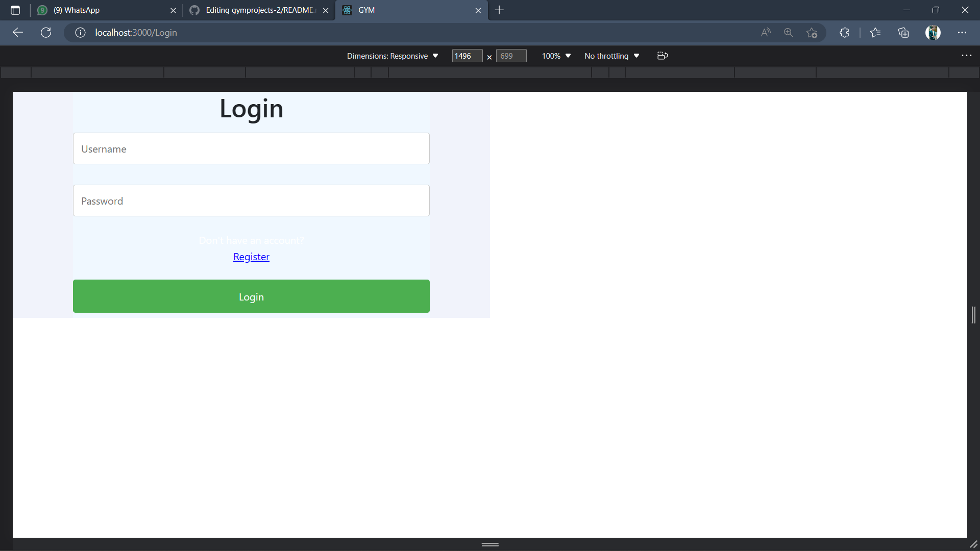Close the GYM tab
The height and width of the screenshot is (551, 980).
tap(478, 10)
